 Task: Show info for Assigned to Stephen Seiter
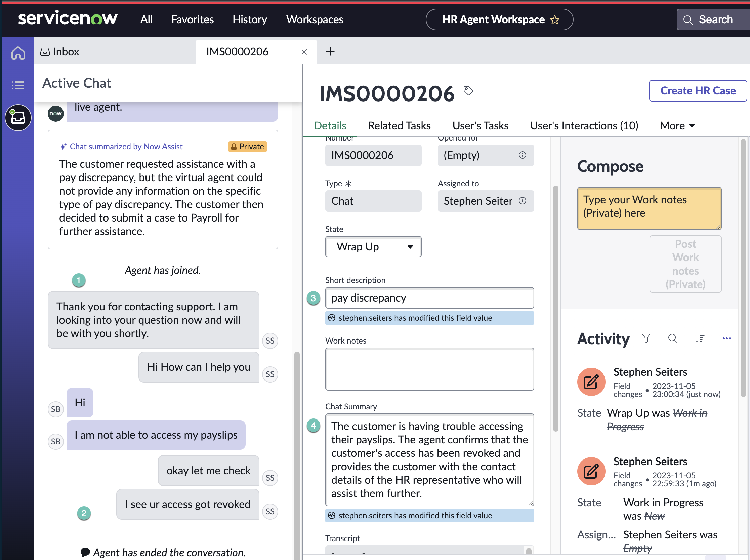[522, 201]
